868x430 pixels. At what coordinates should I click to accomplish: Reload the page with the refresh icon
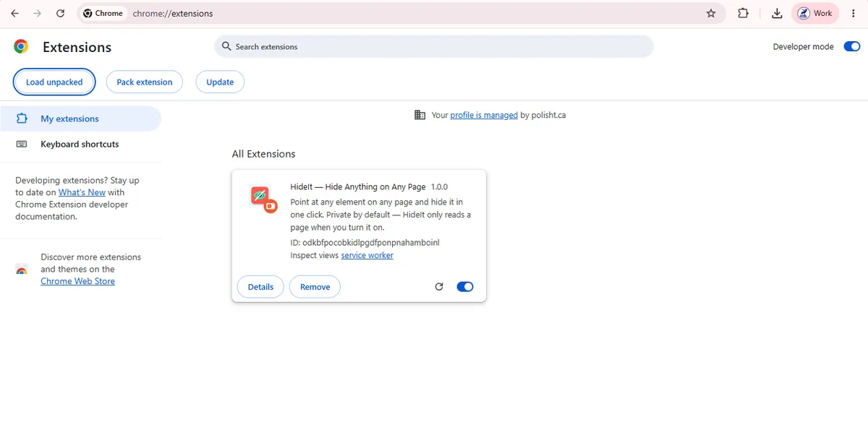(x=60, y=13)
